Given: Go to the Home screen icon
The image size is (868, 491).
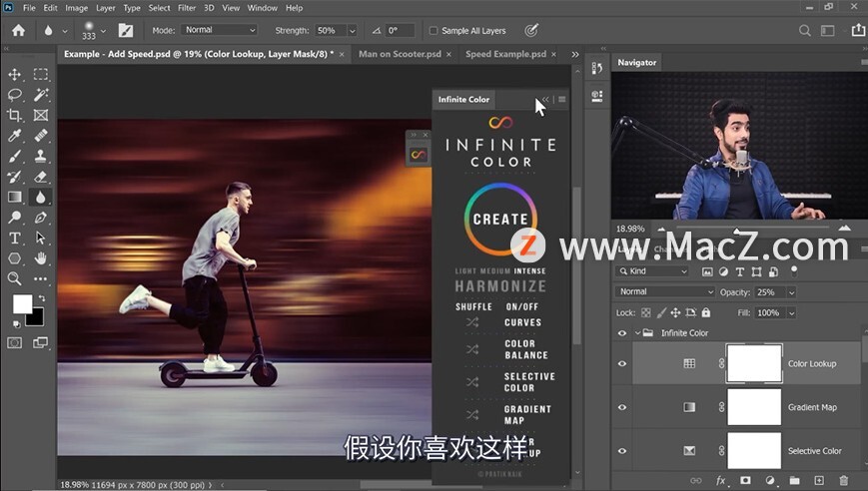Looking at the screenshot, I should pos(18,30).
